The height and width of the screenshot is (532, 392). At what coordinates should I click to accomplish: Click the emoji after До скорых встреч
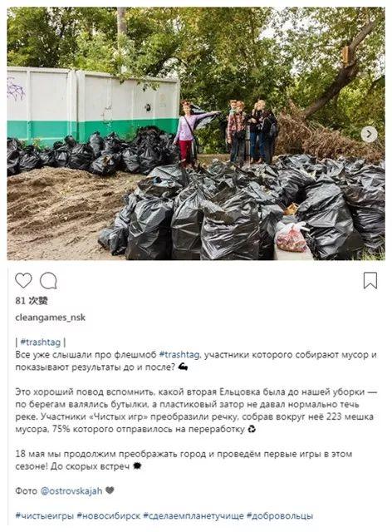click(x=137, y=466)
